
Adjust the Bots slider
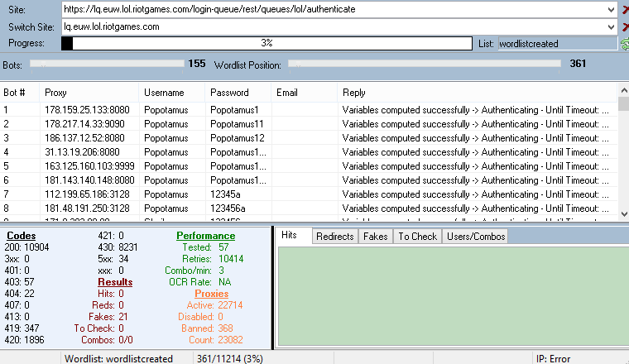[x=107, y=64]
